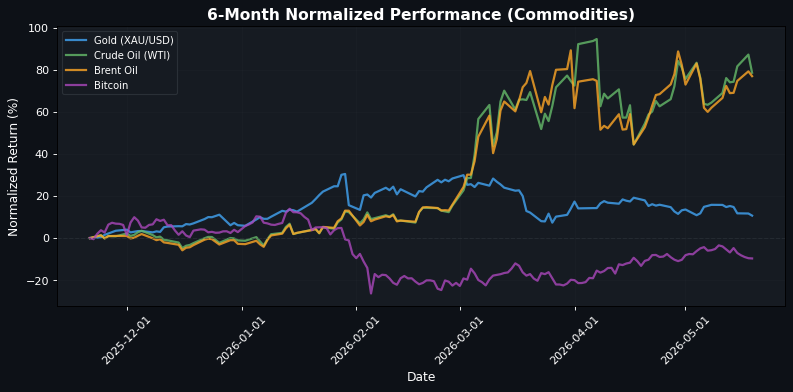This screenshot has height=392, width=793.
Task: Click the 0 tick on the y-axis
Action: click(47, 238)
